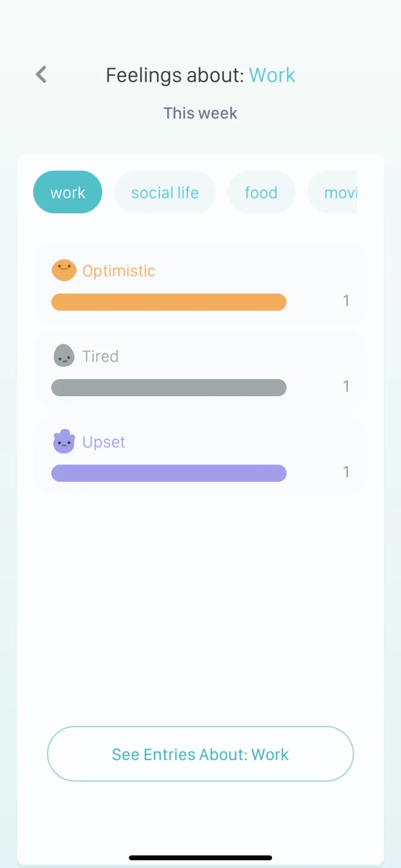
Task: Click the Upset feeling label
Action: (104, 442)
